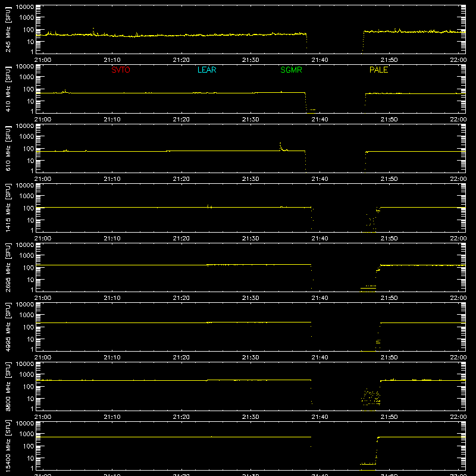The width and height of the screenshot is (476, 476).
Task: Click the 10000 y-axis value of 4995 MHz plot
Action: (x=25, y=305)
